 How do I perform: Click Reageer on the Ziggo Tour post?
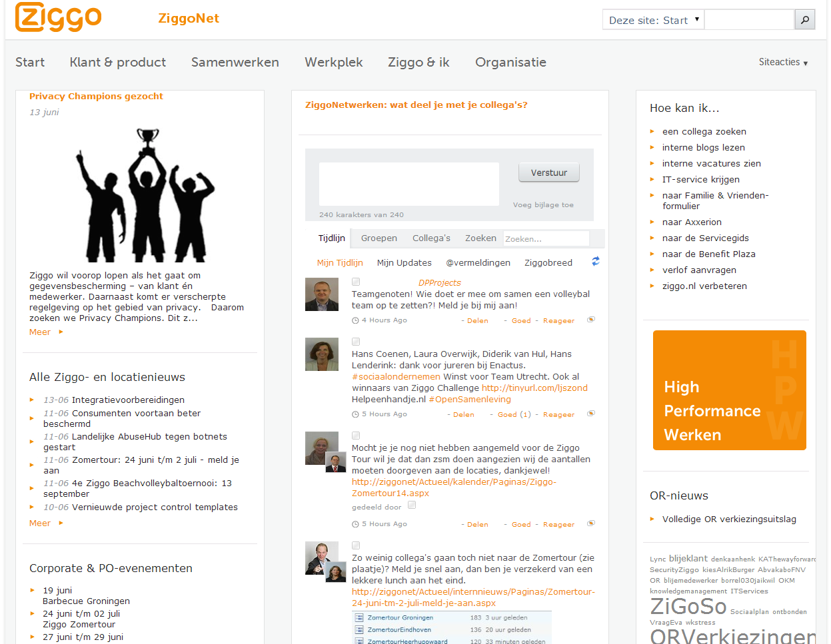click(558, 524)
